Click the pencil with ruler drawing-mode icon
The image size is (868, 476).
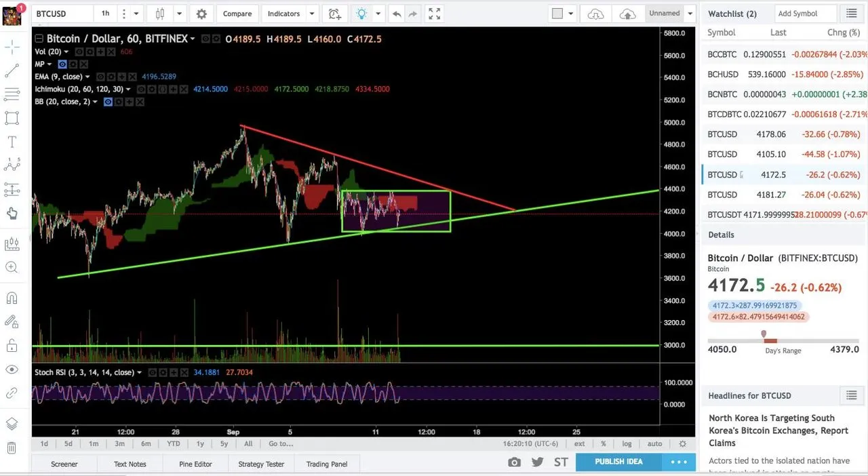click(x=12, y=321)
